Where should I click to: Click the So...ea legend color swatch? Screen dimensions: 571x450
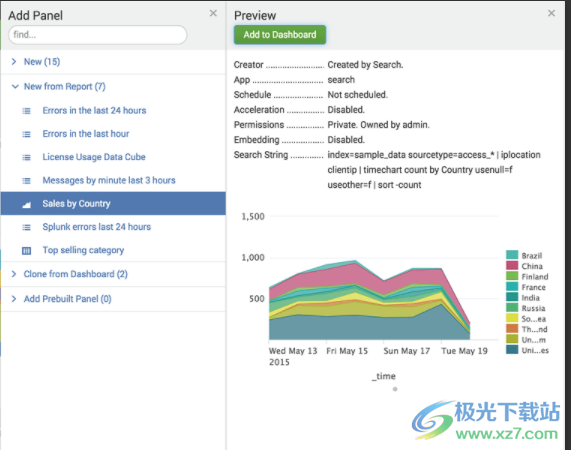coord(512,318)
